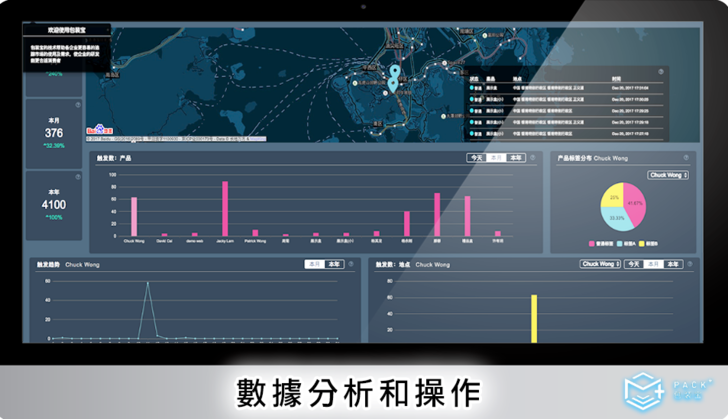Click the 地点 column header in table
728x419 pixels.
coord(517,79)
